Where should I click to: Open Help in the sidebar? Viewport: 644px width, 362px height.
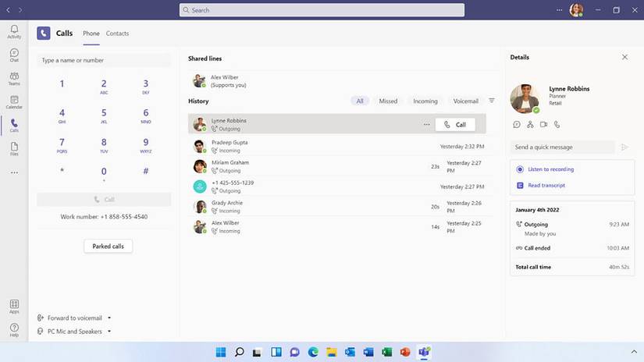14,330
